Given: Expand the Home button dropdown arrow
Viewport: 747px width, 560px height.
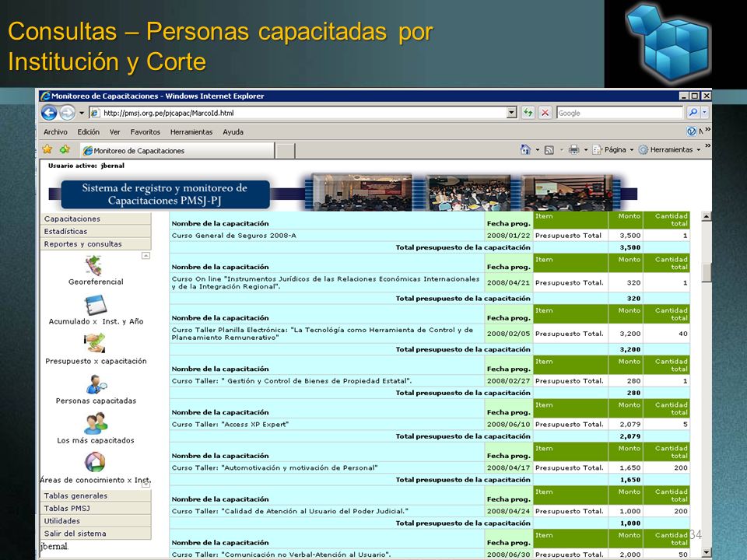Looking at the screenshot, I should (x=538, y=150).
